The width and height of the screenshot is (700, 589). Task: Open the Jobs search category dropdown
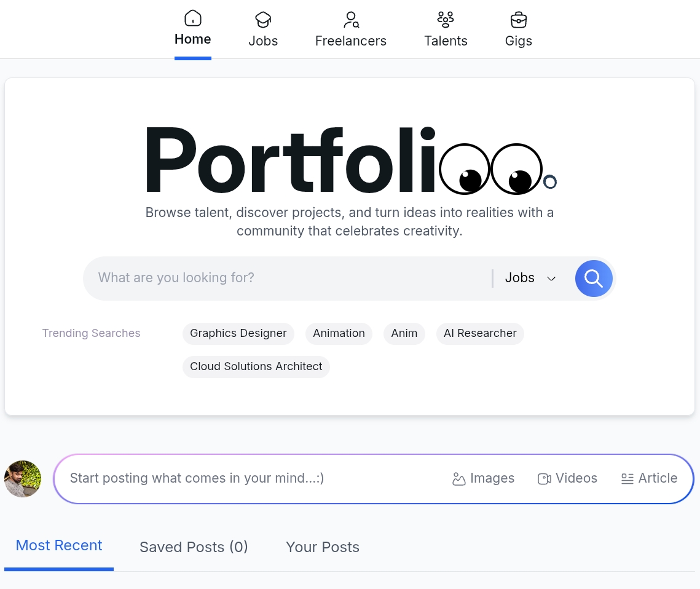(520, 278)
